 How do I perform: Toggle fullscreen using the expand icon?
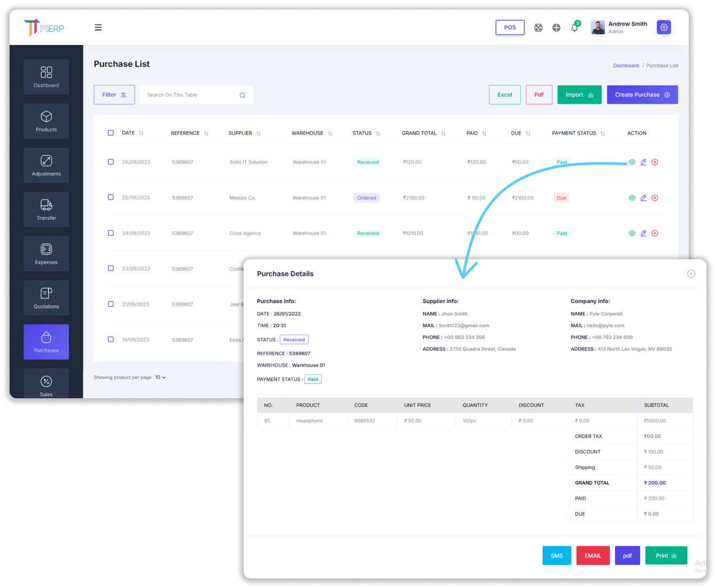[539, 28]
